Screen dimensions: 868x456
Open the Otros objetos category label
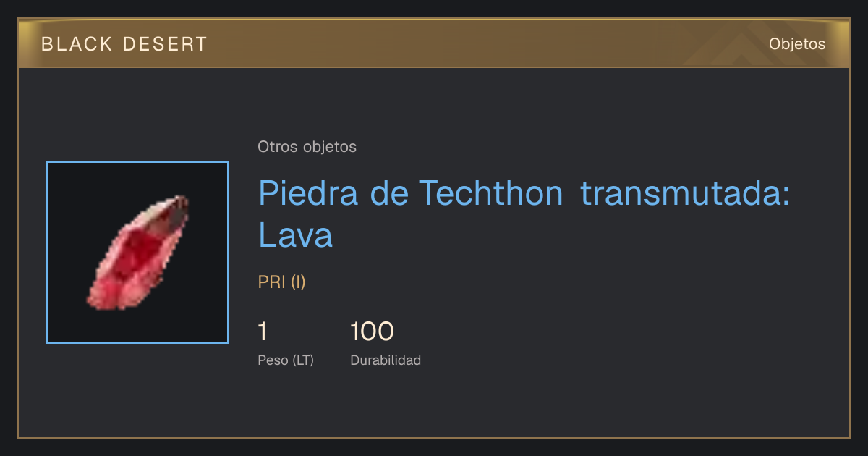pyautogui.click(x=307, y=147)
